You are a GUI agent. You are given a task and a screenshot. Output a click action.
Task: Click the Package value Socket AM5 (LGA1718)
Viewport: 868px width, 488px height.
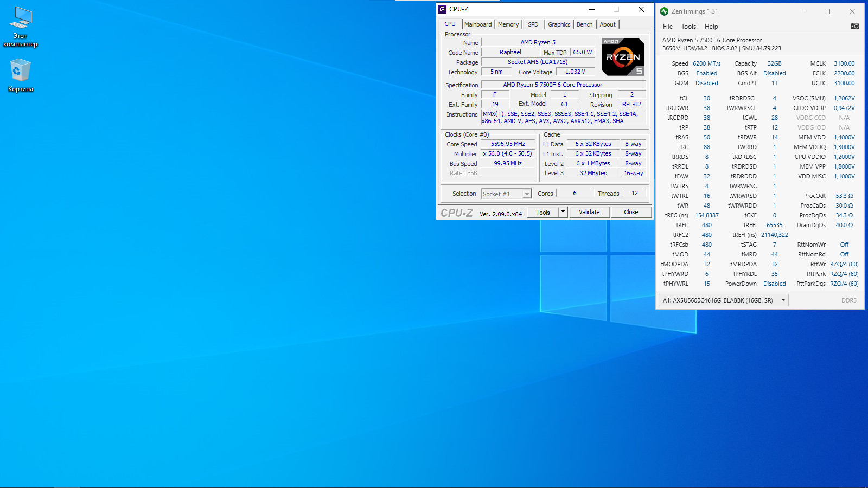[538, 62]
